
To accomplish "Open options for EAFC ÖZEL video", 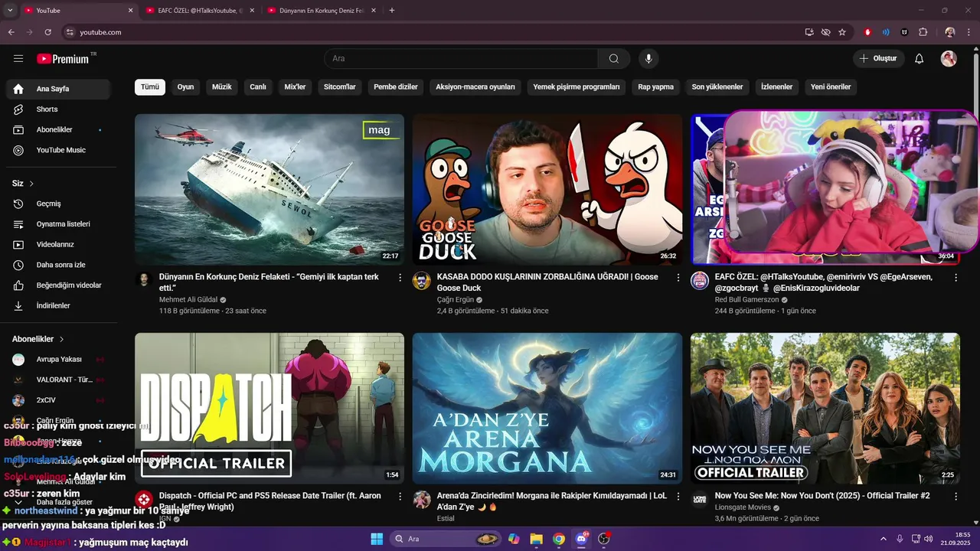I will [955, 278].
